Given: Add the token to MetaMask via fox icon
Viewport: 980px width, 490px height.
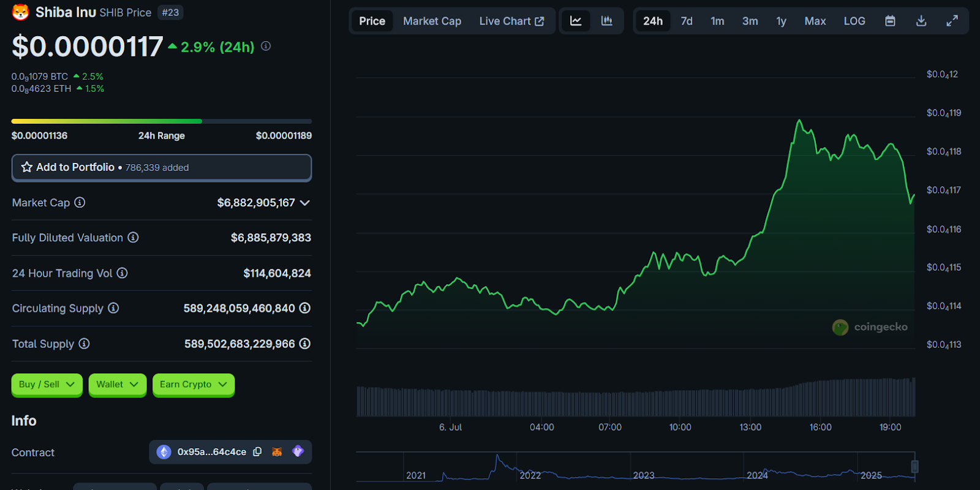Looking at the screenshot, I should pyautogui.click(x=277, y=452).
